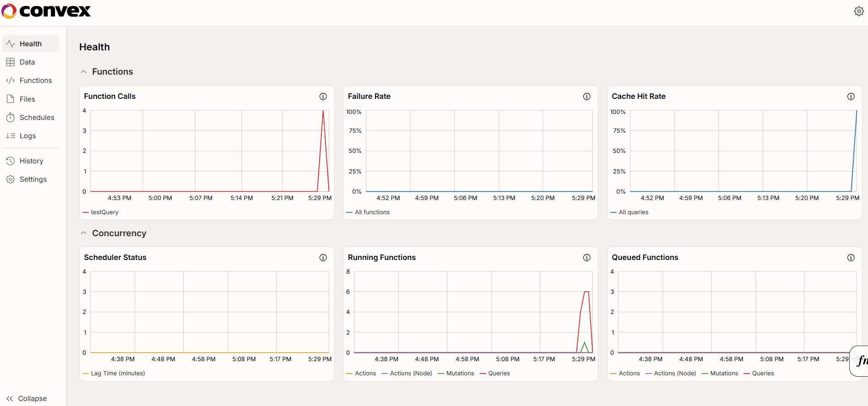This screenshot has width=868, height=406.
Task: Click the Failure Rate chart title
Action: pyautogui.click(x=369, y=97)
